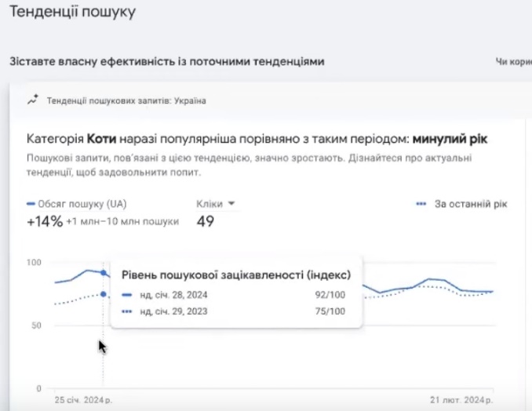Image resolution: width=532 pixels, height=411 pixels.
Task: Click the bold минулий рік period text
Action: point(450,139)
